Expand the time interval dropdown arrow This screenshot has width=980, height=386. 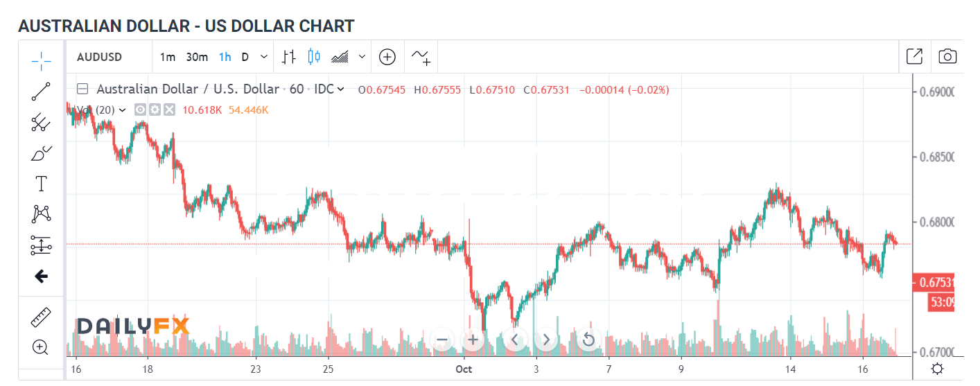(x=264, y=57)
